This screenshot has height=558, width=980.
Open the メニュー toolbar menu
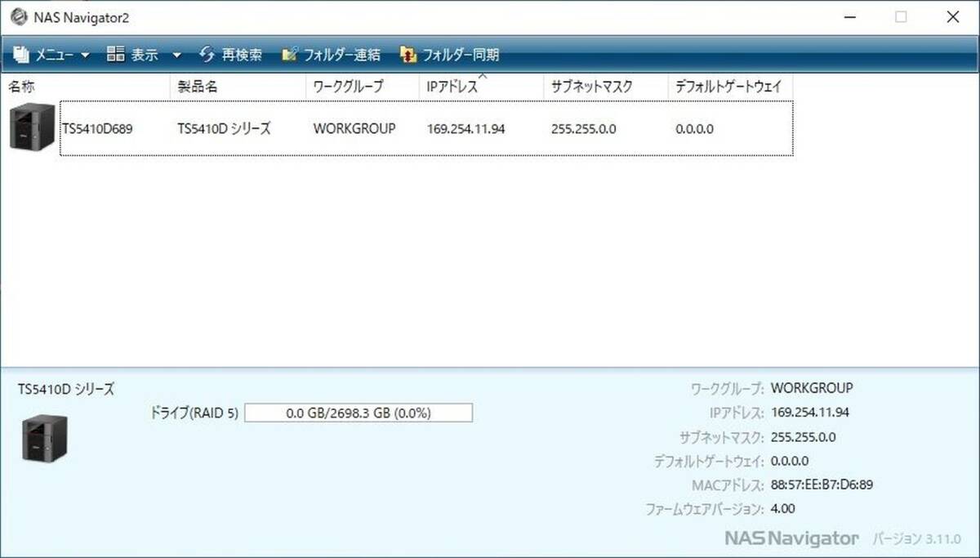pos(51,55)
